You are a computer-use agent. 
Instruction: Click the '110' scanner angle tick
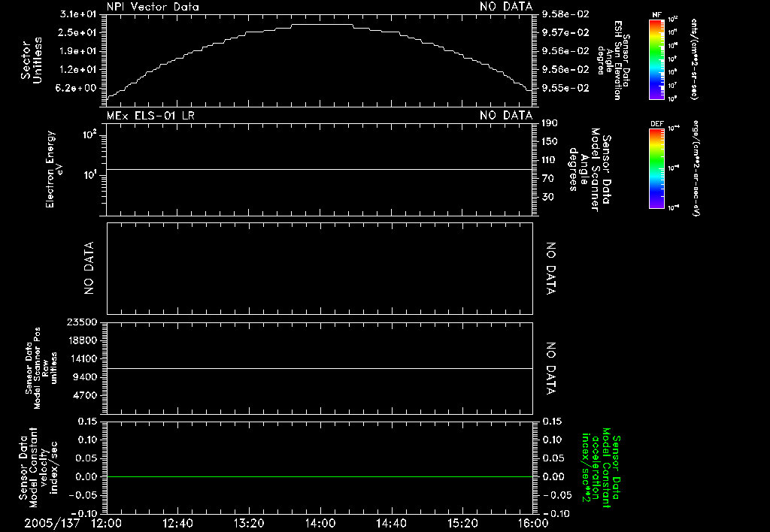click(550, 160)
